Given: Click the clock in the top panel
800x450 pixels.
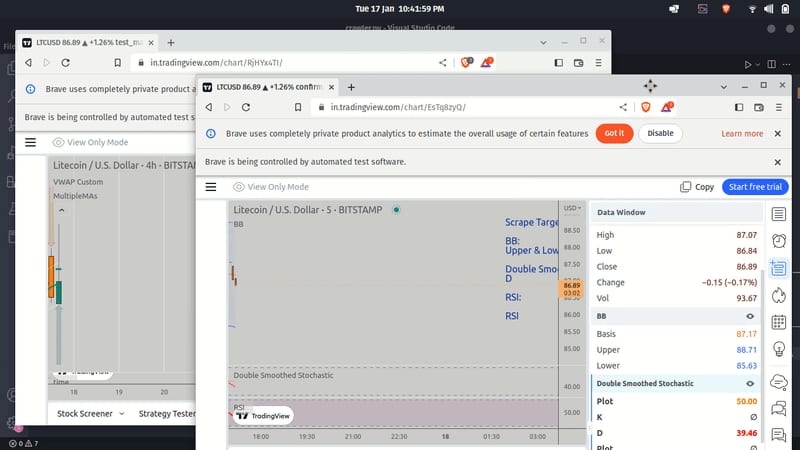Looking at the screenshot, I should 399,9.
